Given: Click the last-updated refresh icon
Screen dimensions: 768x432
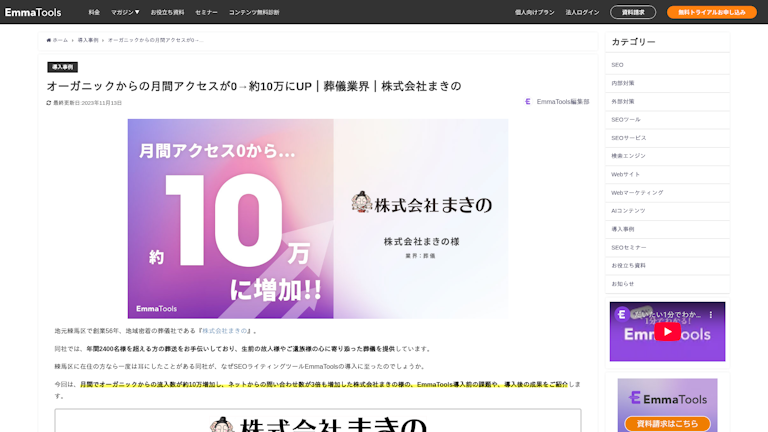Looking at the screenshot, I should 48,103.
